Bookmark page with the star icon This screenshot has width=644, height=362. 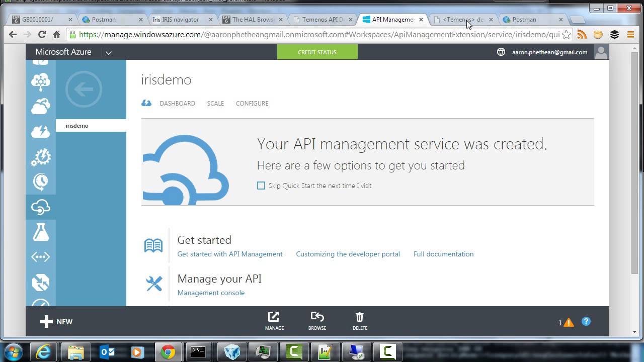point(566,35)
